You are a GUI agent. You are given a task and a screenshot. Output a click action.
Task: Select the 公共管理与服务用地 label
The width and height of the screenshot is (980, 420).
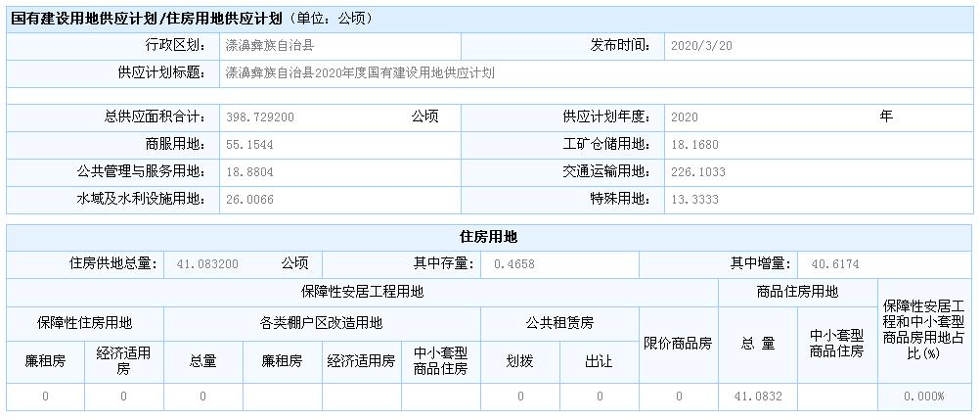click(141, 171)
